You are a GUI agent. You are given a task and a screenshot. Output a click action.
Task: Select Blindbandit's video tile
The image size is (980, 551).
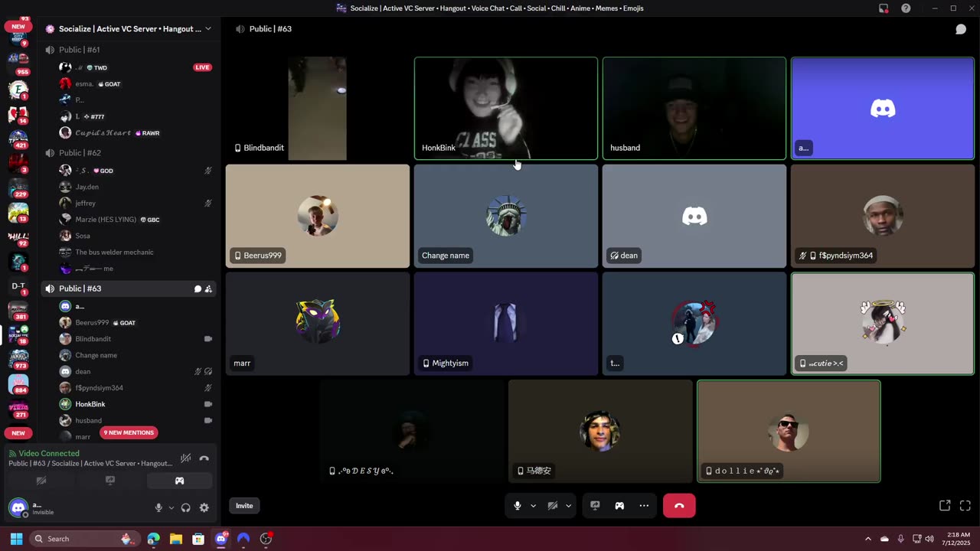(318, 109)
